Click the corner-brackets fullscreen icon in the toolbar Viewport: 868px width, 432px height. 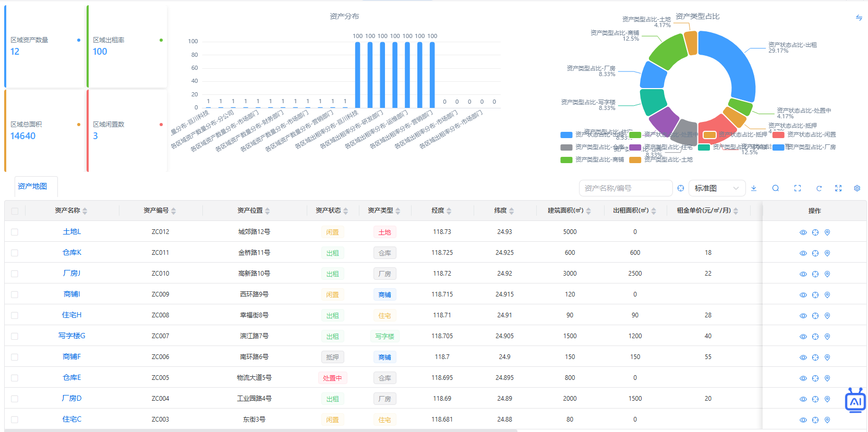click(798, 188)
